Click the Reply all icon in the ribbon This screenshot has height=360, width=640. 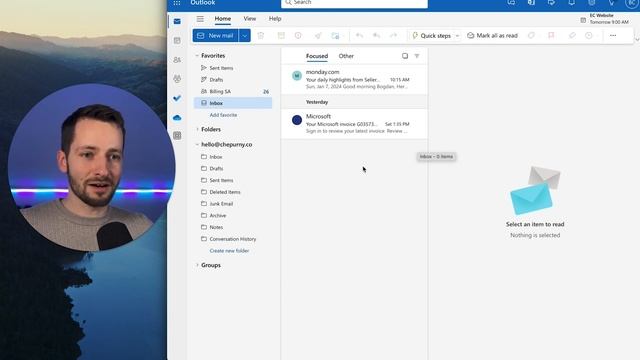[x=376, y=36]
